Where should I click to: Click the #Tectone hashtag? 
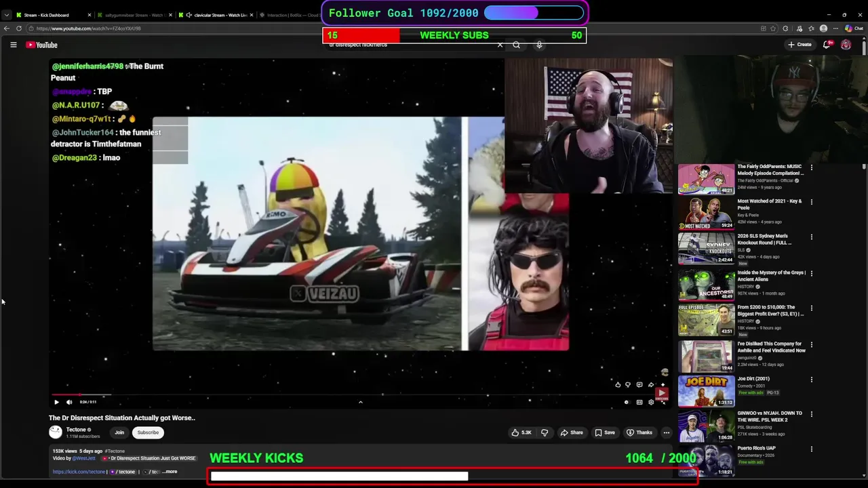(115, 451)
